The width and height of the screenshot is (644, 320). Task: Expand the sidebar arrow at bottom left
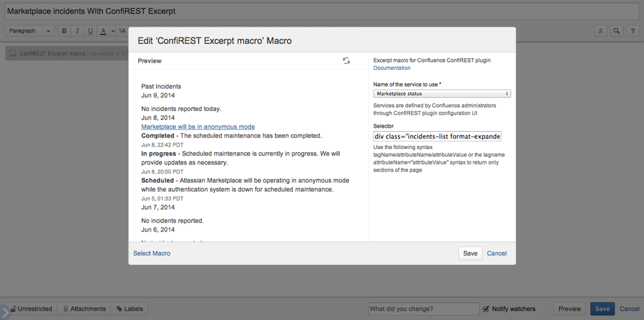pos(5,313)
